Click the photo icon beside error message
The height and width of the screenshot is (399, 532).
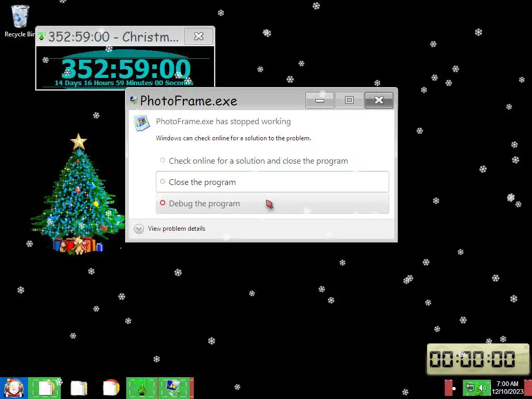[142, 123]
